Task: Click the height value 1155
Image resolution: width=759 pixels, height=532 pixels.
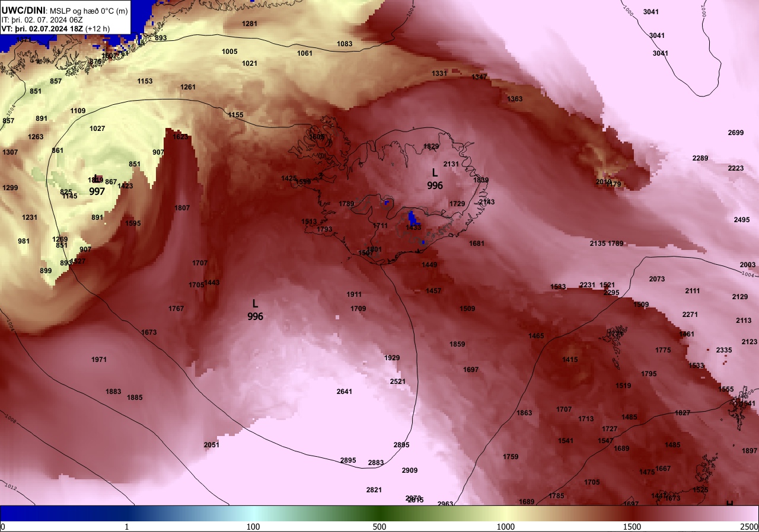Action: pyautogui.click(x=235, y=115)
